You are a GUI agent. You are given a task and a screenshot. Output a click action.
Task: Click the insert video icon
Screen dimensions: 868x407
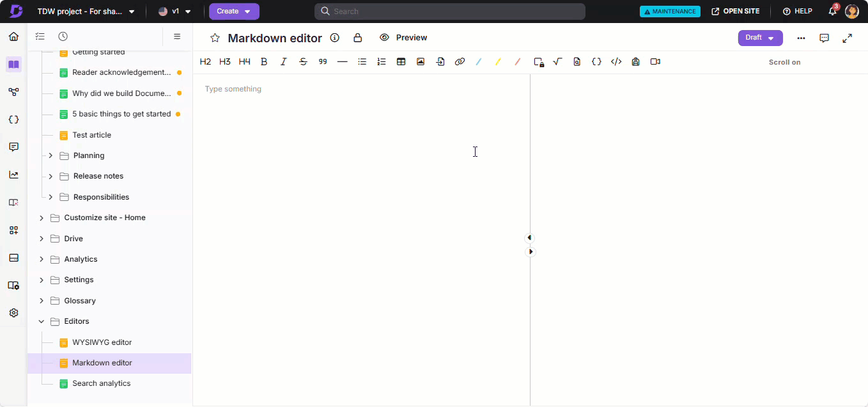(655, 62)
